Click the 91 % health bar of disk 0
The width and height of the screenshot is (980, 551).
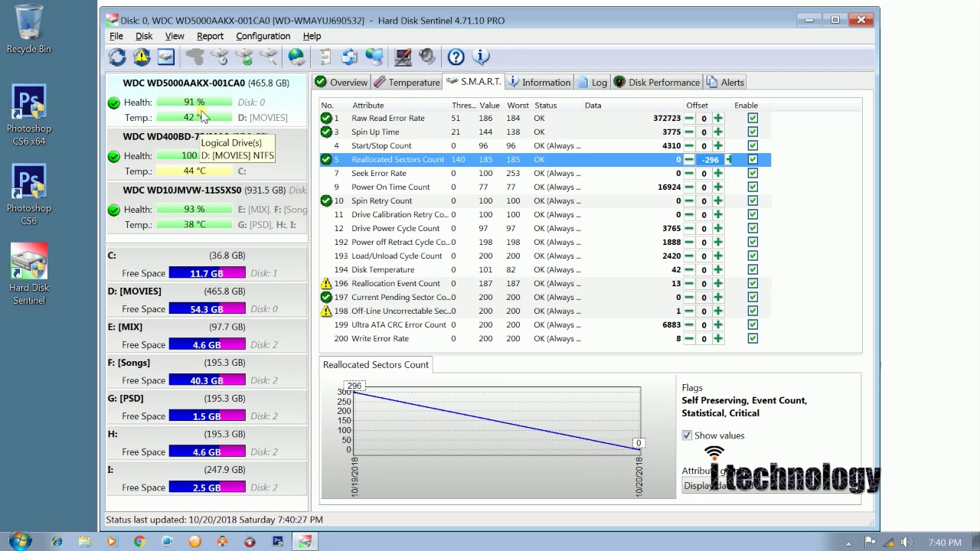point(194,103)
